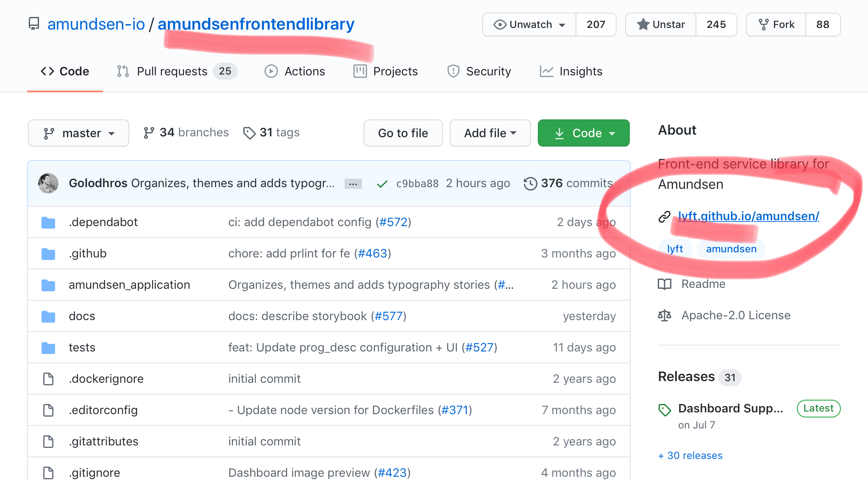View the 34 branches list
Screen dimensions: 868x481
[186, 133]
